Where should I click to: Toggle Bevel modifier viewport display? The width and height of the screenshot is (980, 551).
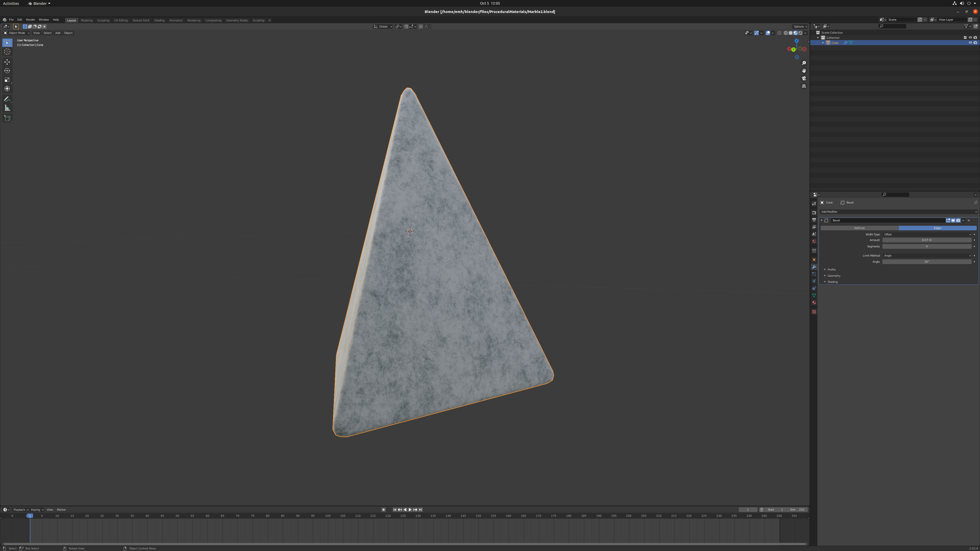(x=953, y=221)
